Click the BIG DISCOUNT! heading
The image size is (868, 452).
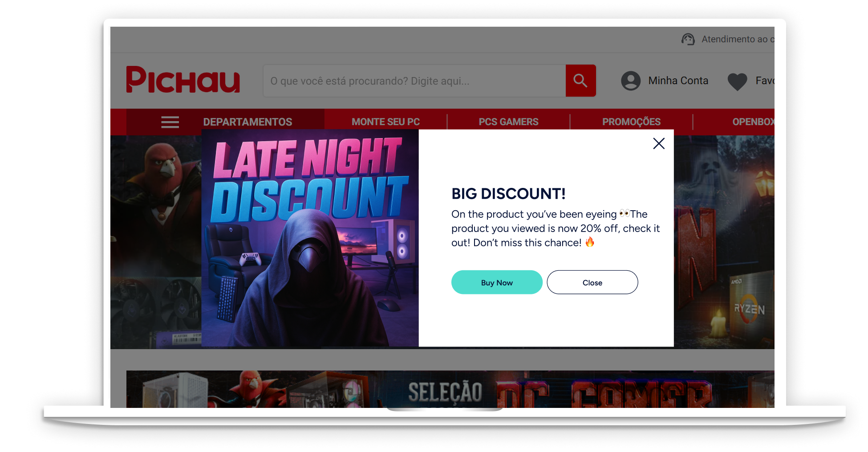pos(508,194)
